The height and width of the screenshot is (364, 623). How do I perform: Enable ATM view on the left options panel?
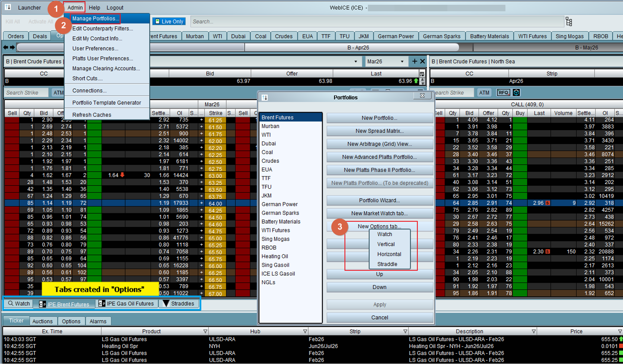point(58,92)
